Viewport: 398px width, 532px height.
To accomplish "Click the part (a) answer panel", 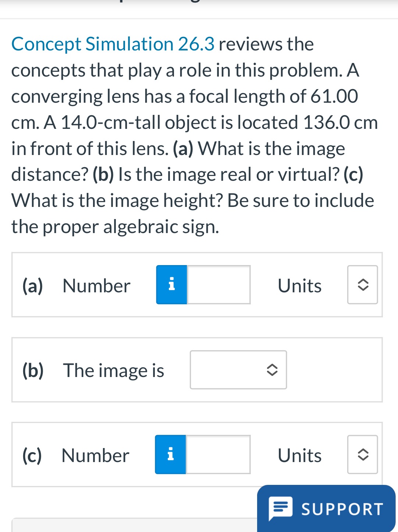I will pos(198,284).
